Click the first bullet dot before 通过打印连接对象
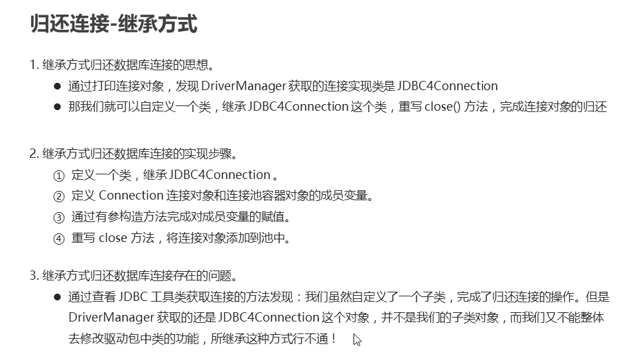644x358 pixels. tap(58, 86)
